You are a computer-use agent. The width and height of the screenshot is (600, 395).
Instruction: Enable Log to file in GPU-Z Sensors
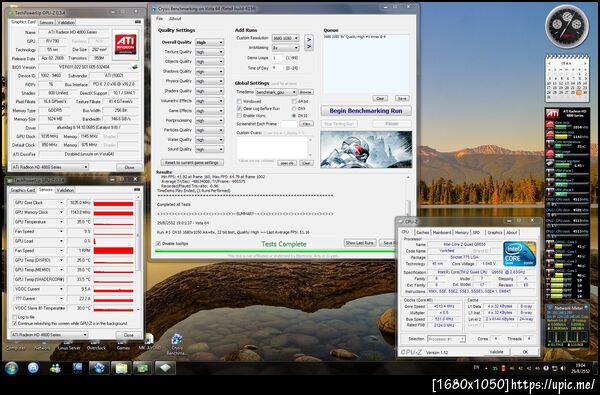coord(15,317)
